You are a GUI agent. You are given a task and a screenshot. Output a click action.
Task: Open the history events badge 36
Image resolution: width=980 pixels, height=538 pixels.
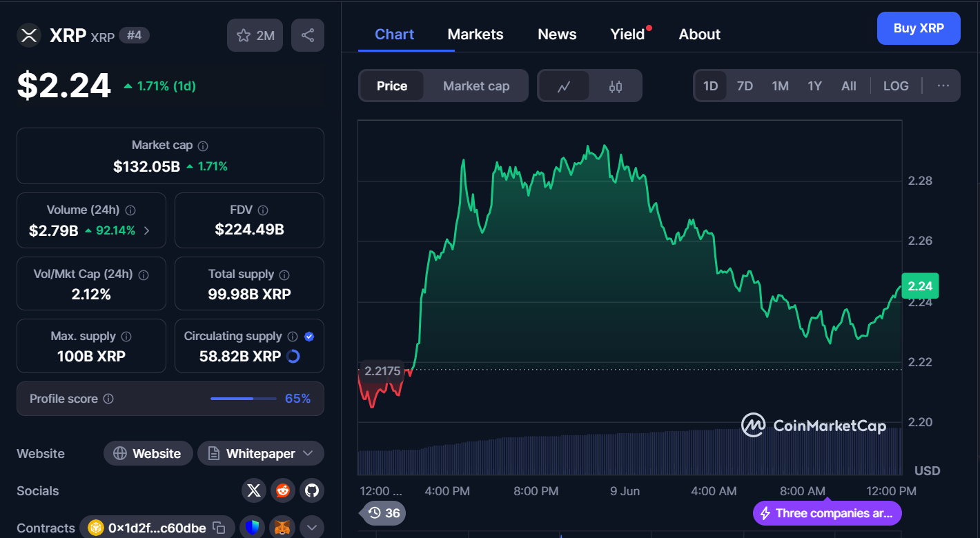coord(383,513)
